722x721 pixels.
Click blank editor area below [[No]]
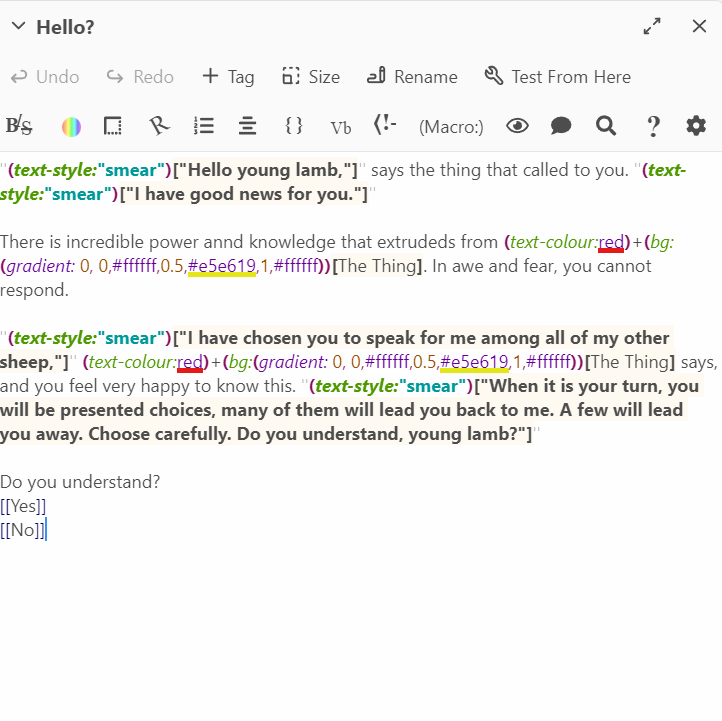(361, 631)
